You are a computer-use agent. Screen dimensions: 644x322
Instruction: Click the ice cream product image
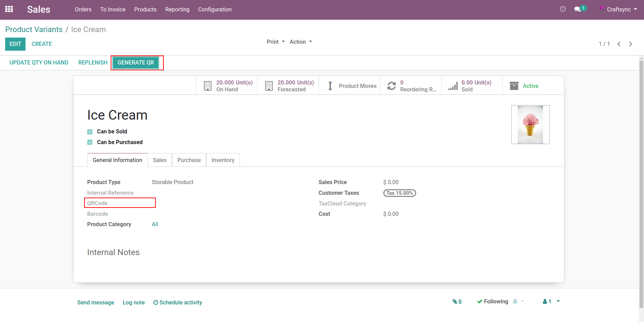(530, 125)
